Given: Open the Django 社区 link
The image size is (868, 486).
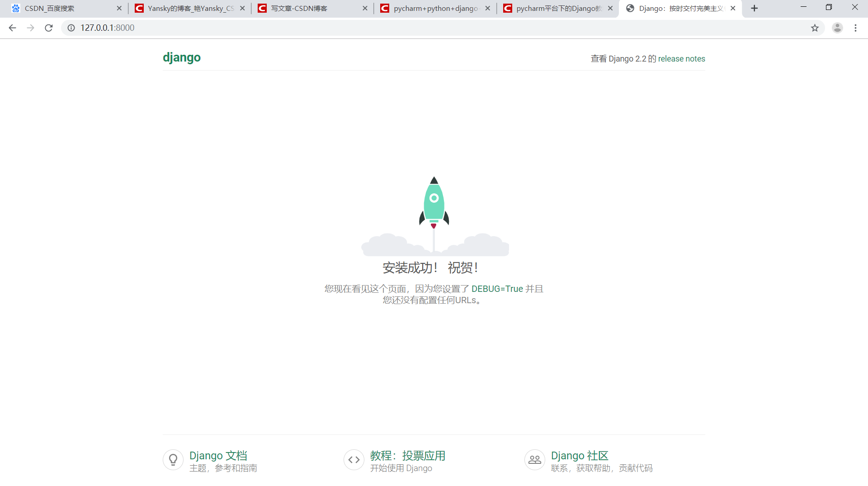Looking at the screenshot, I should click(580, 455).
